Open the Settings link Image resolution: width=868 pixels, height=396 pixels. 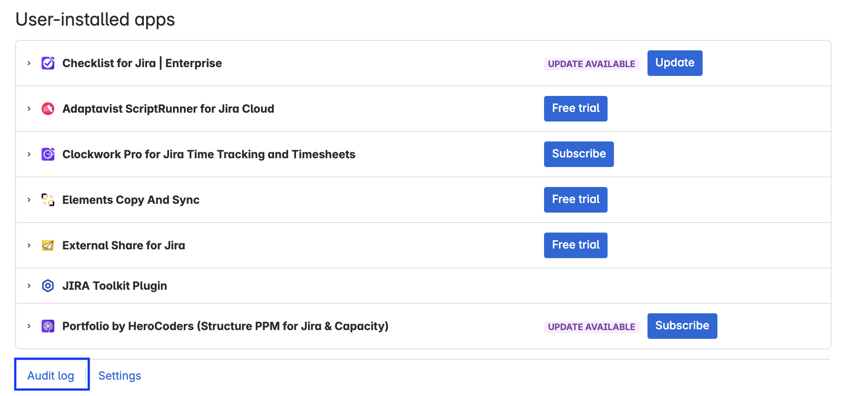tap(119, 376)
